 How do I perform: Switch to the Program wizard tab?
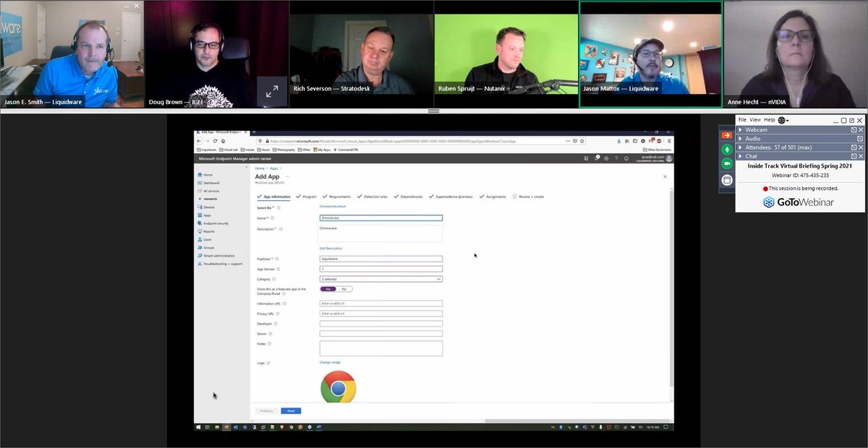click(307, 197)
